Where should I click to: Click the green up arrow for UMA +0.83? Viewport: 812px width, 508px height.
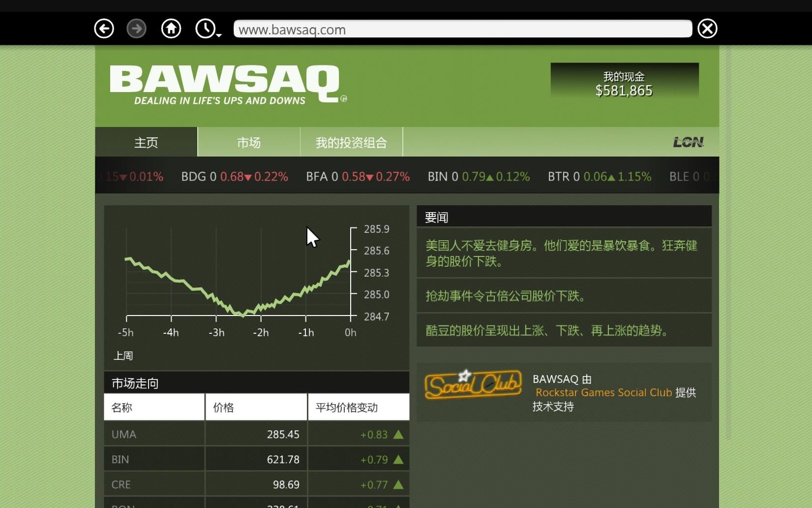pos(398,434)
